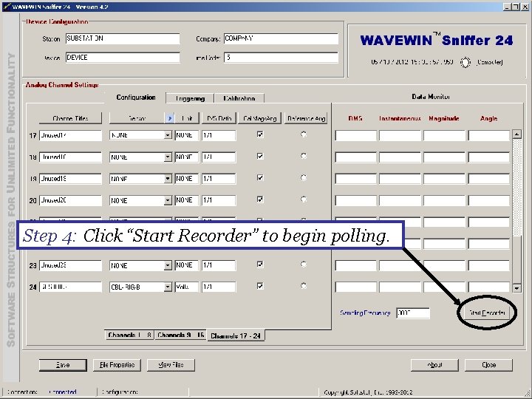Screen dimensions: 532x399
Task: Toggle Cal Mag/Ang checkbox for channel 24
Action: (260, 286)
